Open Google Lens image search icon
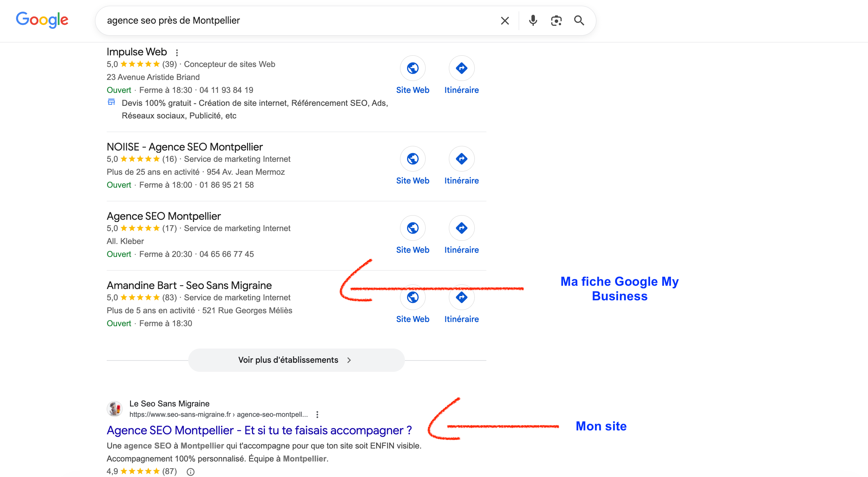Viewport: 868px width, 477px height. (x=556, y=21)
